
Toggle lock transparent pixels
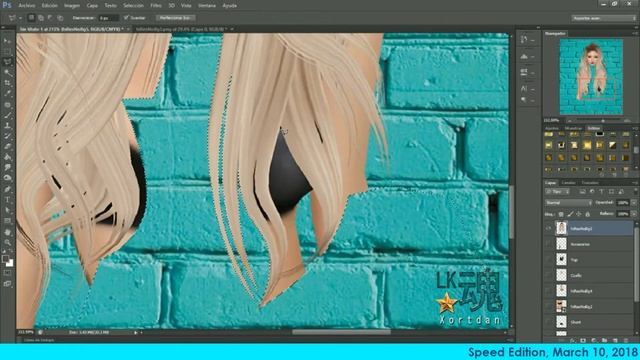561,214
